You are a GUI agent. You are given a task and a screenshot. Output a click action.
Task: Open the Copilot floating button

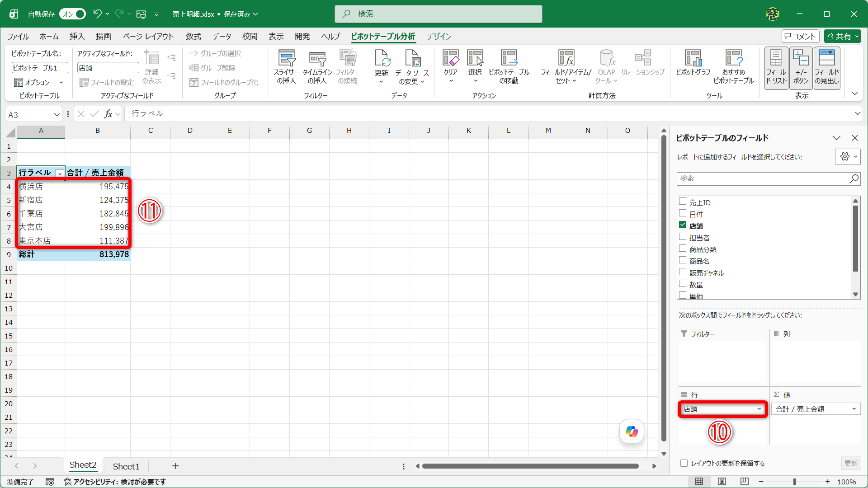tap(632, 432)
